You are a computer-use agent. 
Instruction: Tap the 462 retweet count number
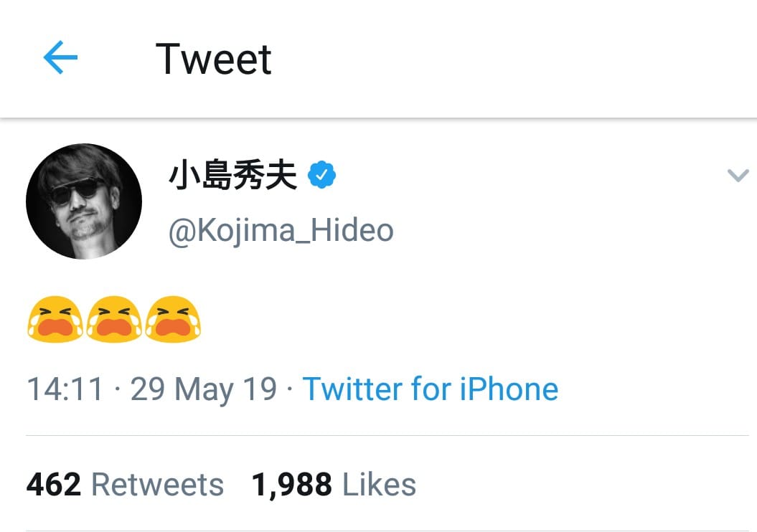click(54, 485)
